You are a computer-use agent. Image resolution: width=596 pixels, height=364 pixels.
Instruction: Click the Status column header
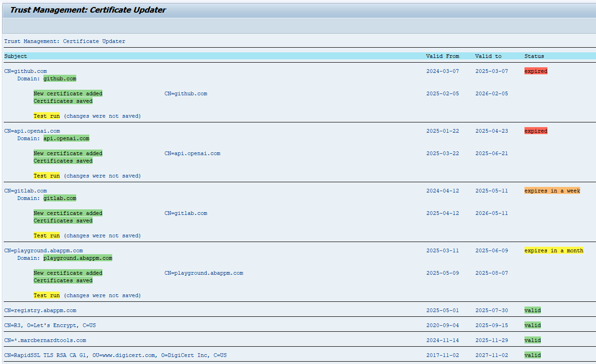(534, 56)
